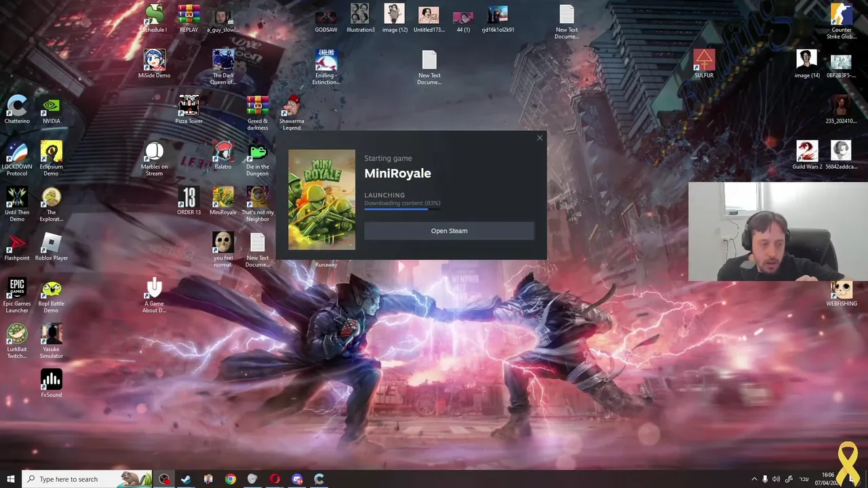Image resolution: width=868 pixels, height=488 pixels.
Task: Select the Guild Wars 2 desktop icon
Action: 807,155
